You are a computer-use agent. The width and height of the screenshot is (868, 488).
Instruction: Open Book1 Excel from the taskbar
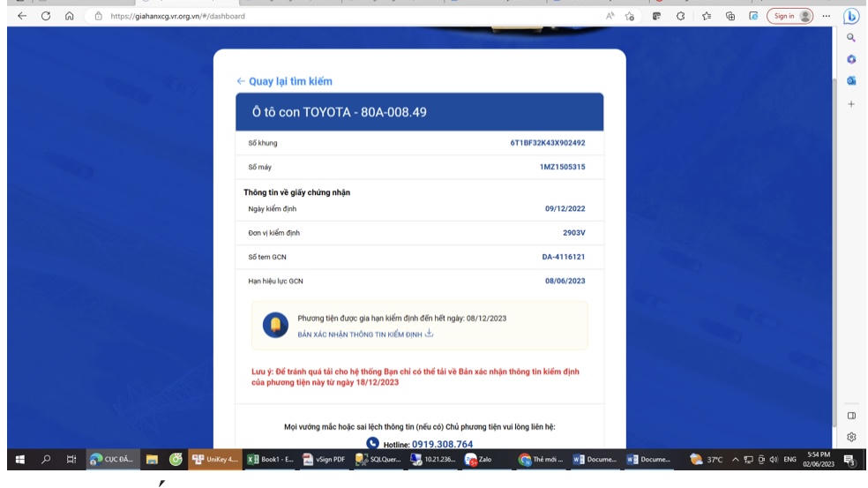click(x=269, y=460)
